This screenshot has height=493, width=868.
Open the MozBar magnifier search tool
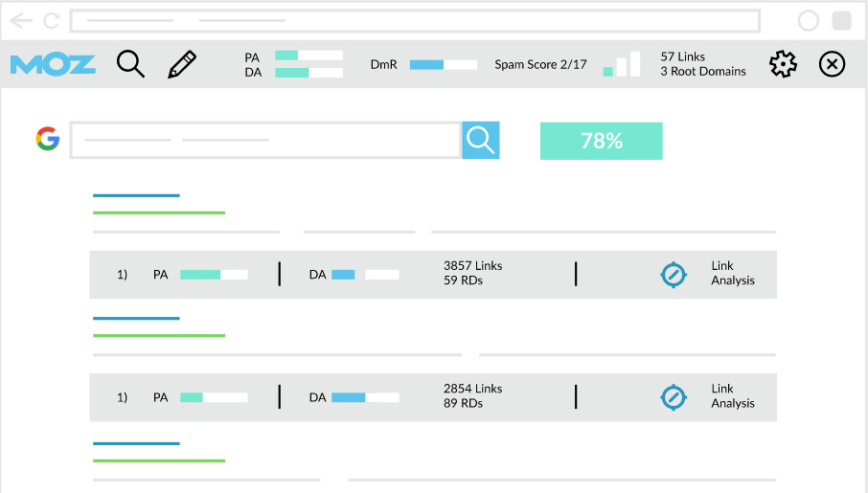pos(130,64)
